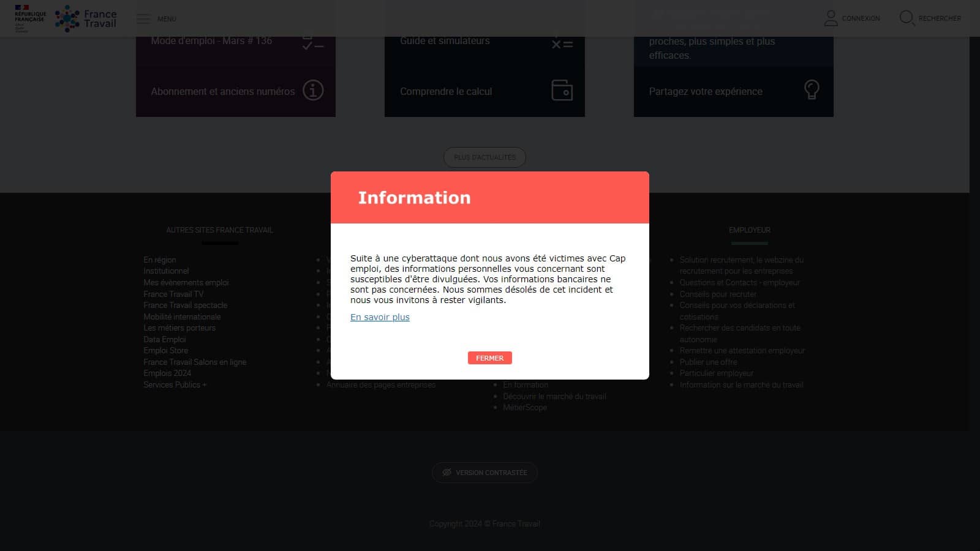980x551 pixels.
Task: Click the MENU label in header
Action: click(x=167, y=19)
